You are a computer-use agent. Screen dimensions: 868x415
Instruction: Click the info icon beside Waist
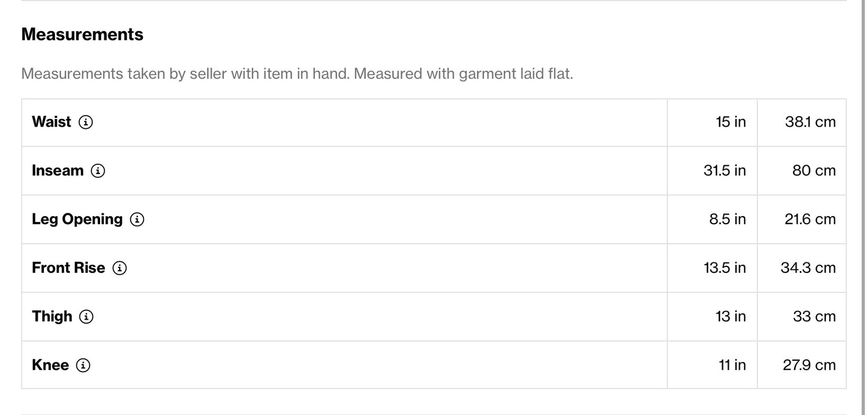(86, 122)
